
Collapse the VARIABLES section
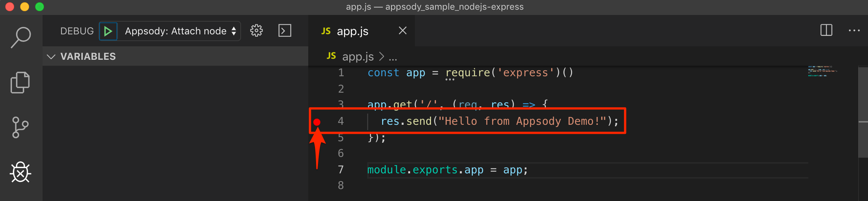[x=175, y=56]
